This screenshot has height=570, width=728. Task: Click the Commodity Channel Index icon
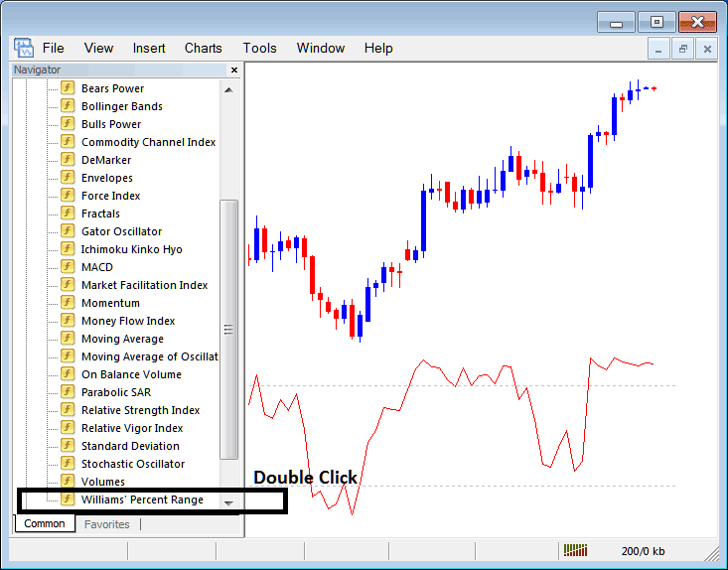click(68, 142)
